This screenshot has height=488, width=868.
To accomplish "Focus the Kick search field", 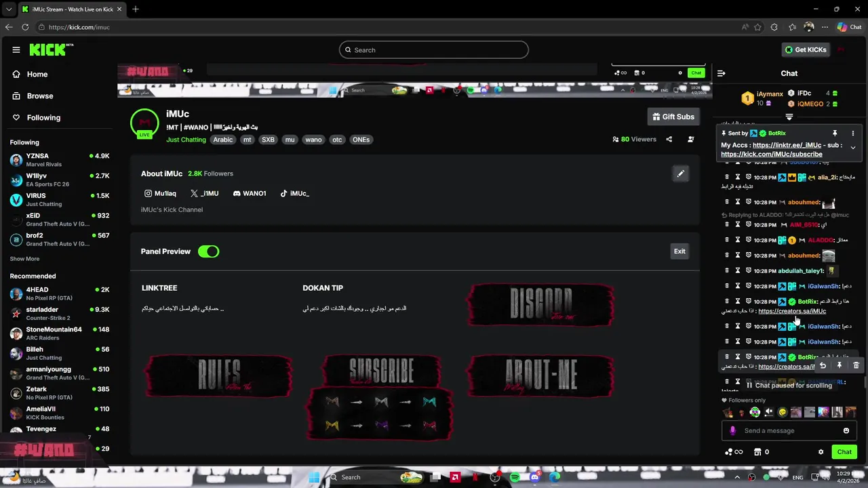I will point(434,49).
